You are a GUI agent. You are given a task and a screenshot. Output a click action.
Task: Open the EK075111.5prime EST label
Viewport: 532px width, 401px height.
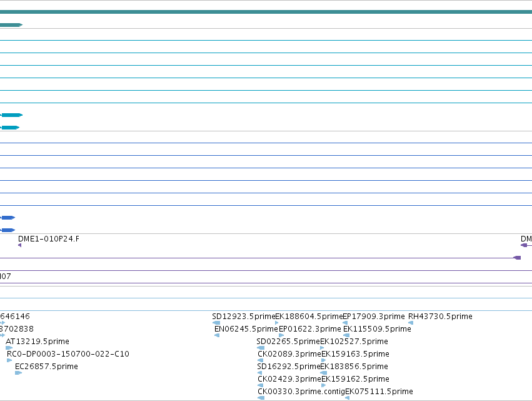379,392
